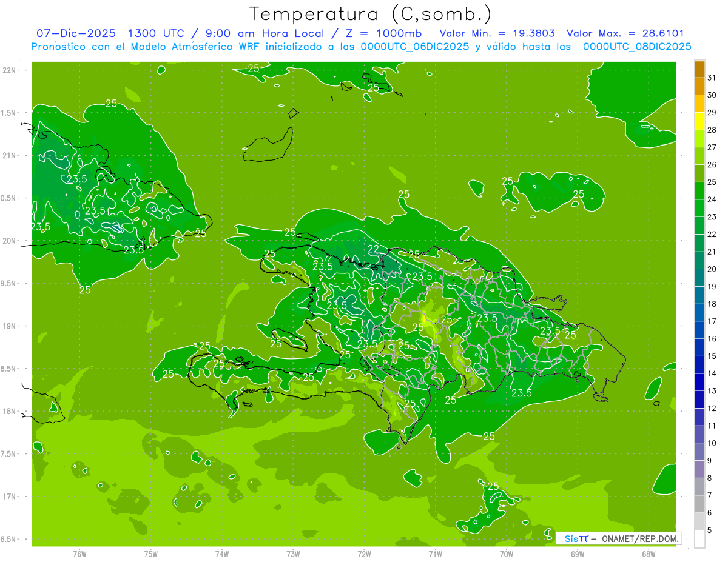Screen dimensions: 728x562
Task: Click the "75W" longitude axis label
Action: point(151,554)
